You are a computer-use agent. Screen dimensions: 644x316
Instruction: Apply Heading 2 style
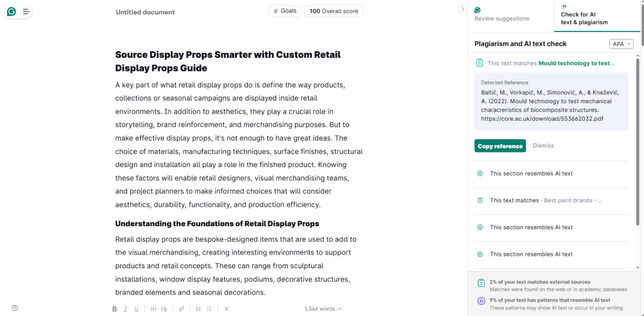pyautogui.click(x=164, y=309)
